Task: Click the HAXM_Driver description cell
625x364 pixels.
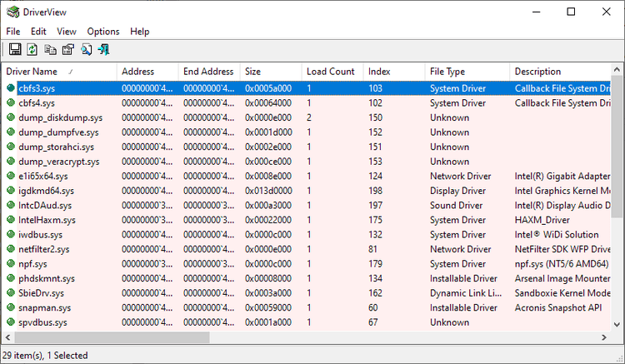Action: 542,220
